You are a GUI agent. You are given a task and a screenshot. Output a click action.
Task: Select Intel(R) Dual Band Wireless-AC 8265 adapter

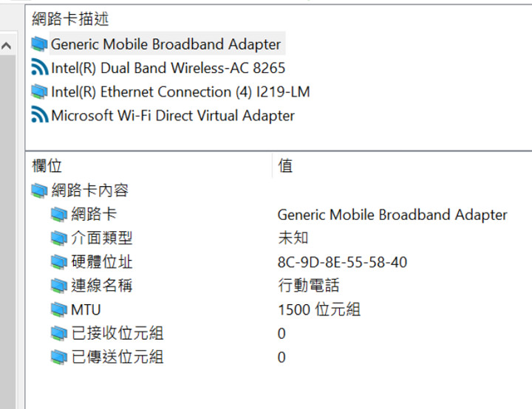point(168,69)
